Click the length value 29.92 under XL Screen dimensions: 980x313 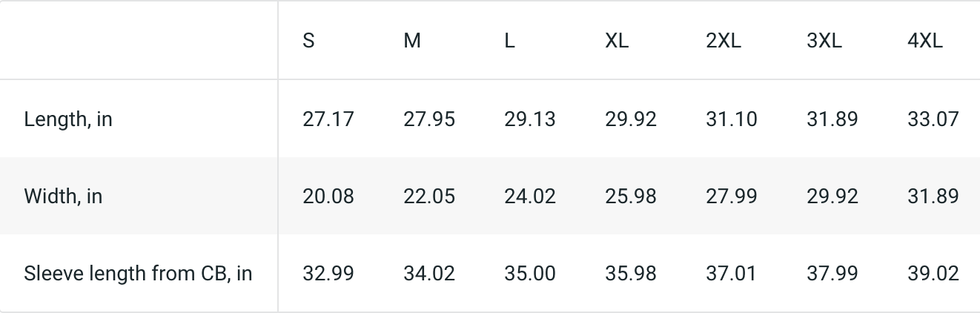[631, 119]
